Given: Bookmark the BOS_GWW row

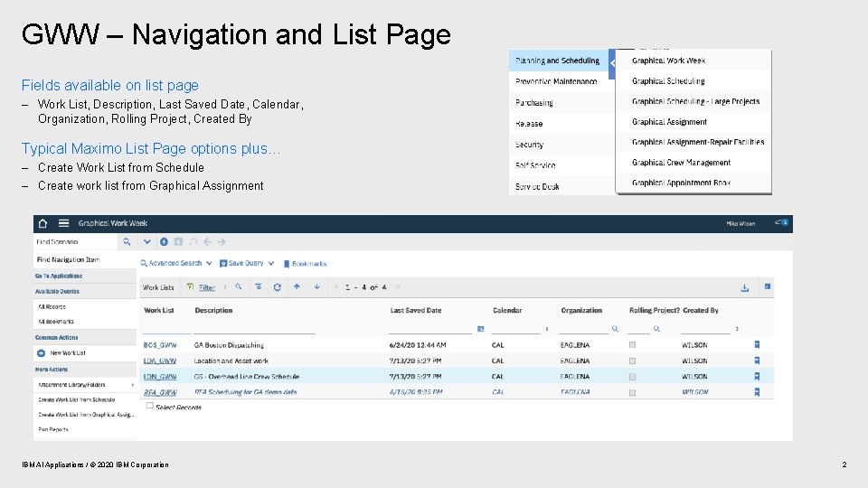Looking at the screenshot, I should (x=757, y=344).
